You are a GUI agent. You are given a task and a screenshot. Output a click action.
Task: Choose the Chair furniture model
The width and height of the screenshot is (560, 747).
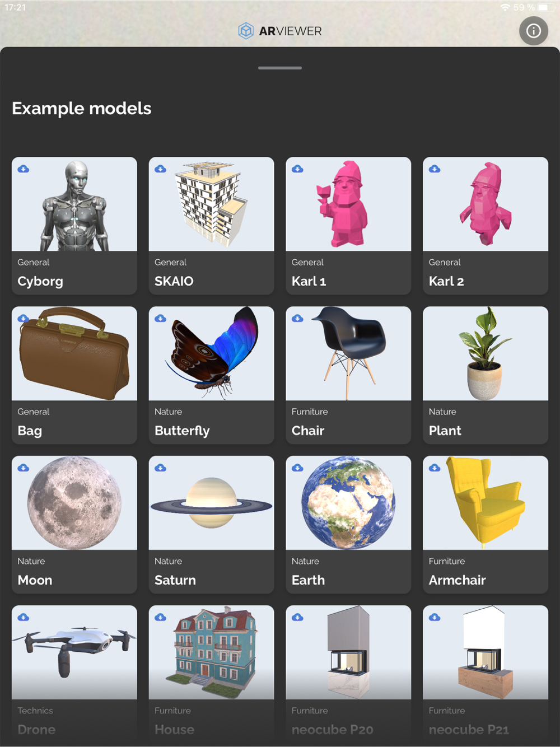click(348, 375)
